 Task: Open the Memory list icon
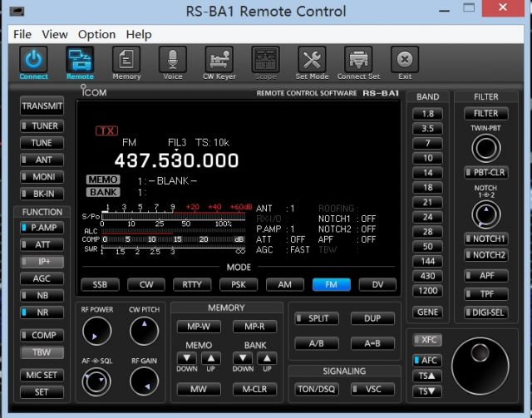126,61
